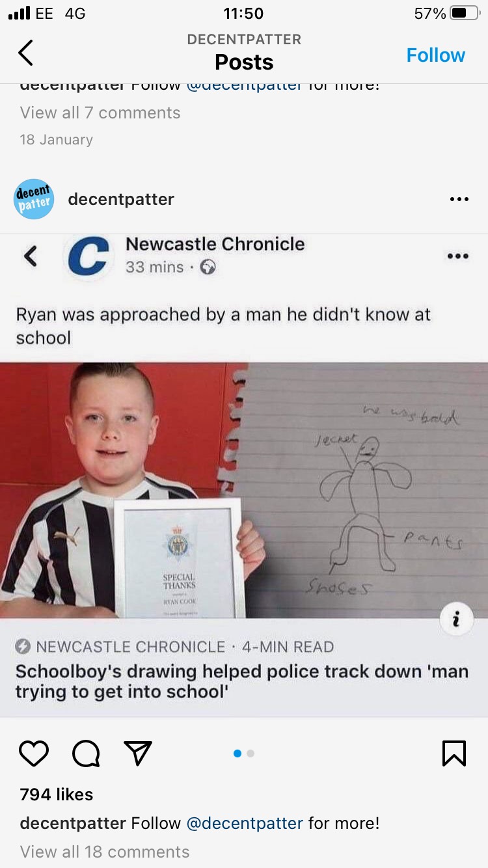Share post with paper plane icon
This screenshot has width=488, height=868.
coord(138,753)
